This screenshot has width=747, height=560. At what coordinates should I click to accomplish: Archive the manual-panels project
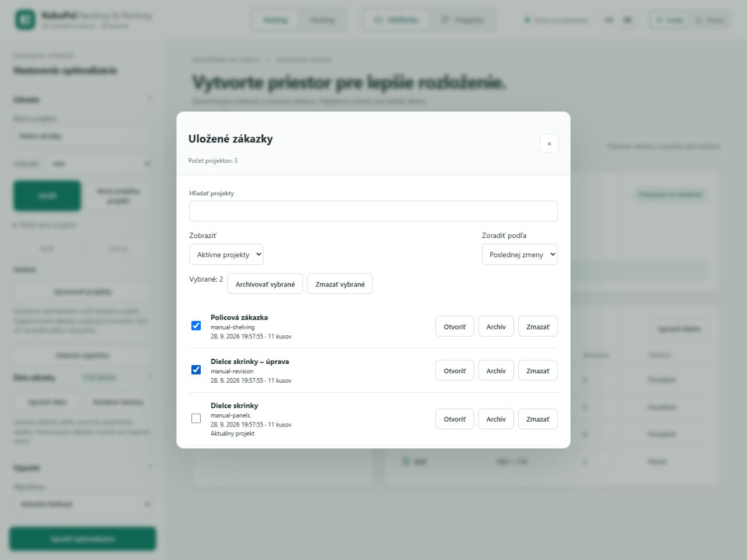pos(496,419)
